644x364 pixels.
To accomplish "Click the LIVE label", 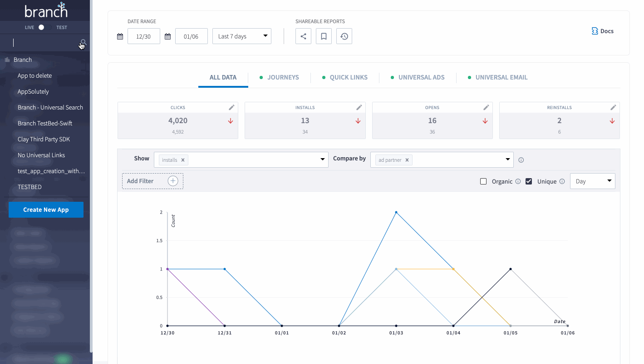I will [29, 27].
